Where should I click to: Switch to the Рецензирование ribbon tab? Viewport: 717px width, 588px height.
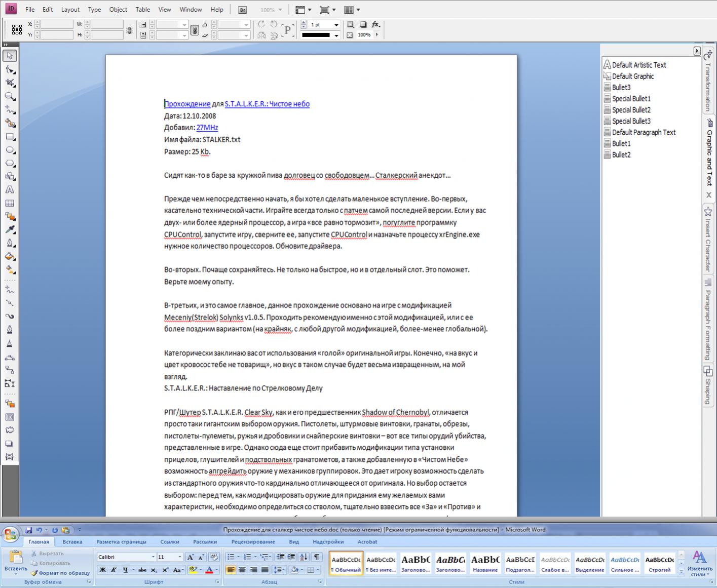point(253,541)
